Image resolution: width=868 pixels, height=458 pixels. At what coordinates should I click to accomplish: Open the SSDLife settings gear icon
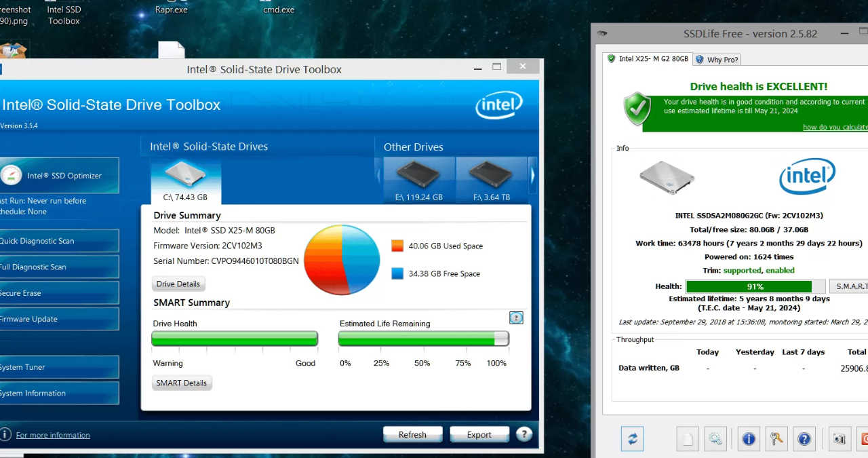click(715, 439)
